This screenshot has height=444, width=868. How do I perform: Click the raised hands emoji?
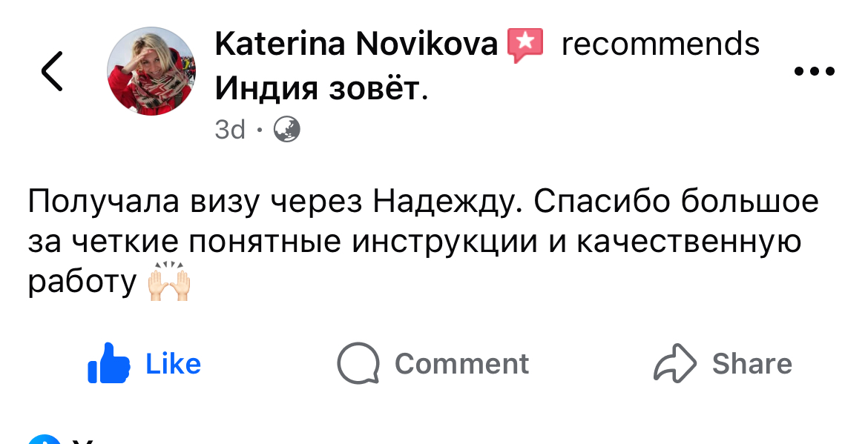click(x=170, y=282)
